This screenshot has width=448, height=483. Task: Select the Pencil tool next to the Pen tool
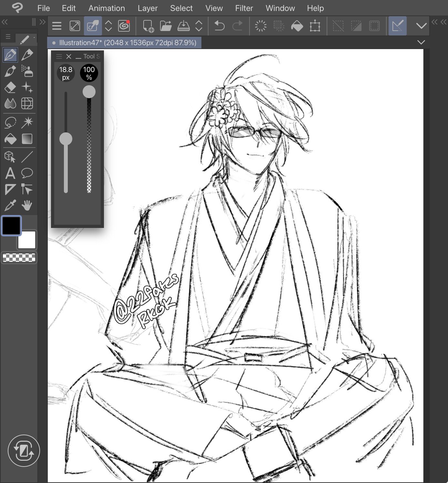tap(27, 55)
